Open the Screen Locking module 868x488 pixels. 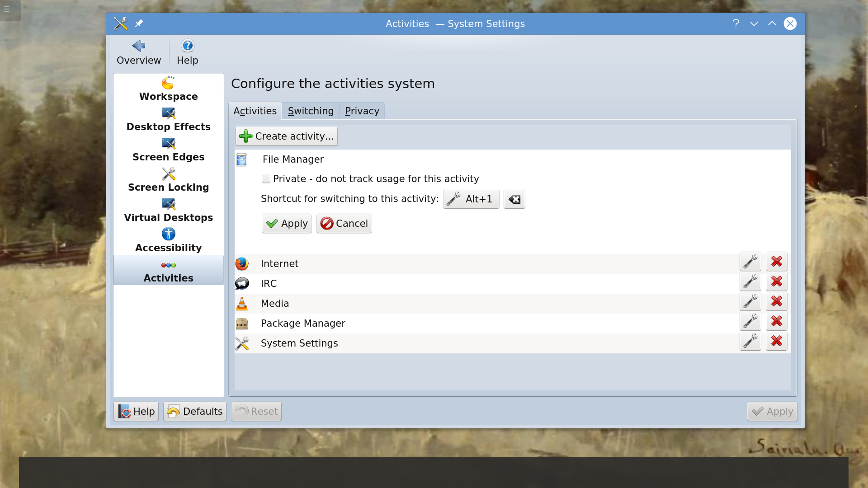169,180
